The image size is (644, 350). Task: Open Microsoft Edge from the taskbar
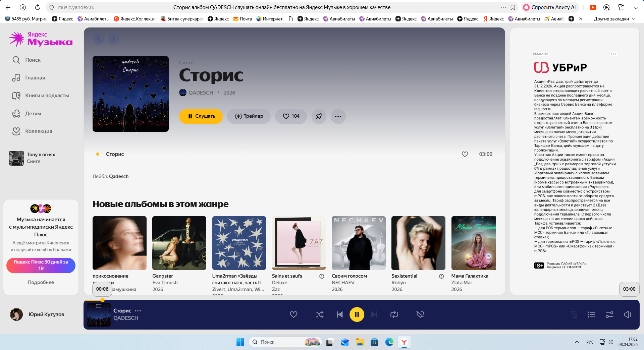click(389, 342)
